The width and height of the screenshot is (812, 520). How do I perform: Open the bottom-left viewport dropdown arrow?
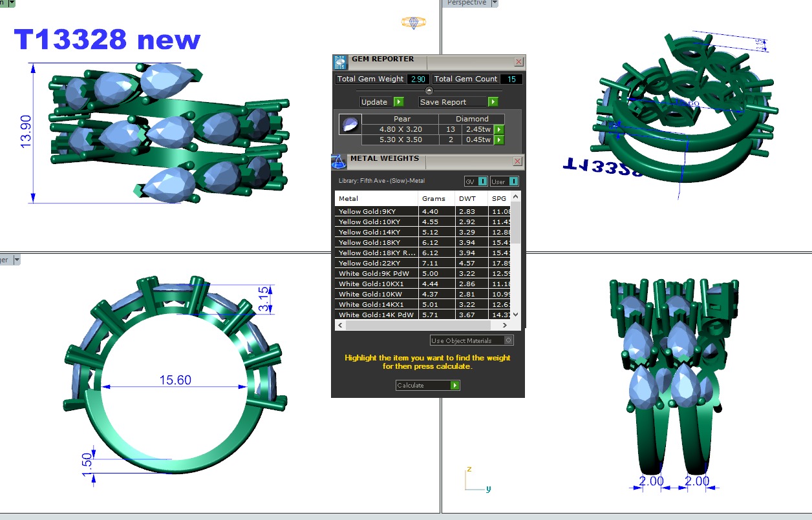tap(17, 260)
